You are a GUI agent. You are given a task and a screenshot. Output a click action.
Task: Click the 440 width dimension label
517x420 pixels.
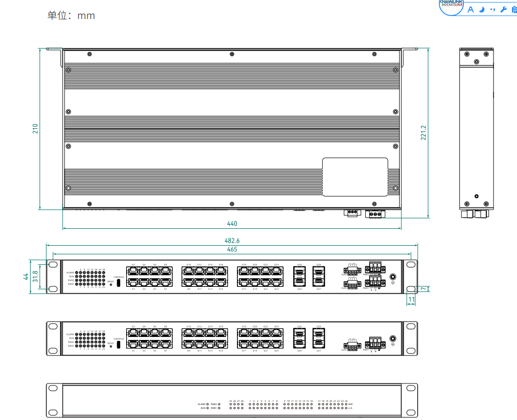(232, 224)
